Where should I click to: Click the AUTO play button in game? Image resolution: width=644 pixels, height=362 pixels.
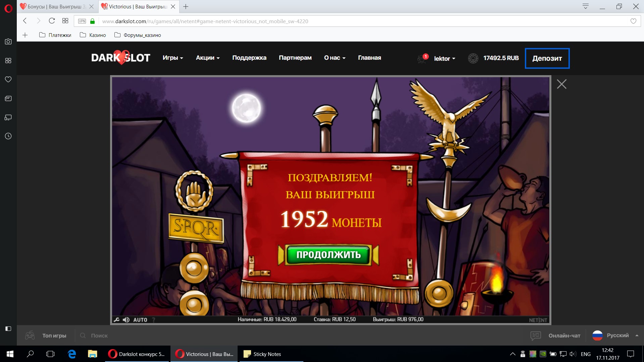(140, 320)
